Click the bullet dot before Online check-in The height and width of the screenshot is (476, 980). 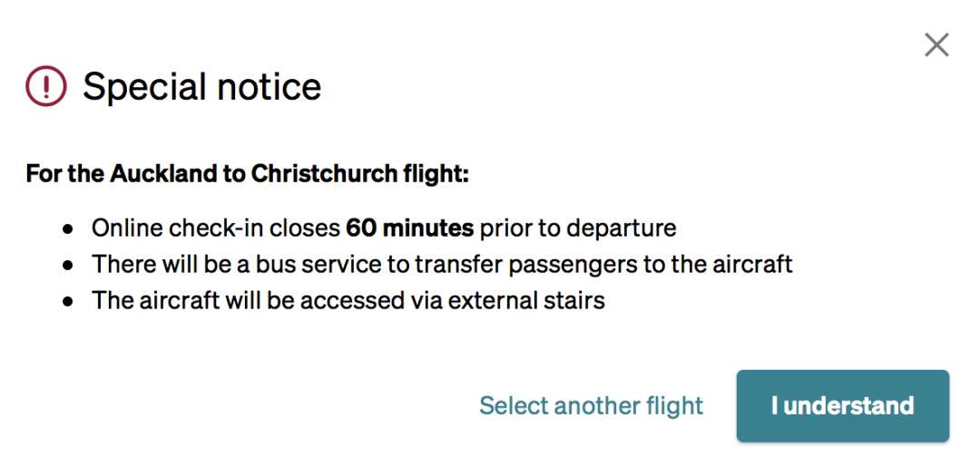coord(68,229)
